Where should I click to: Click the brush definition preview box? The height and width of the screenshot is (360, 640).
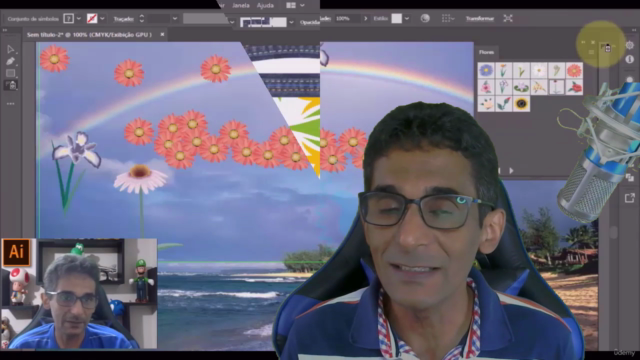tap(263, 22)
